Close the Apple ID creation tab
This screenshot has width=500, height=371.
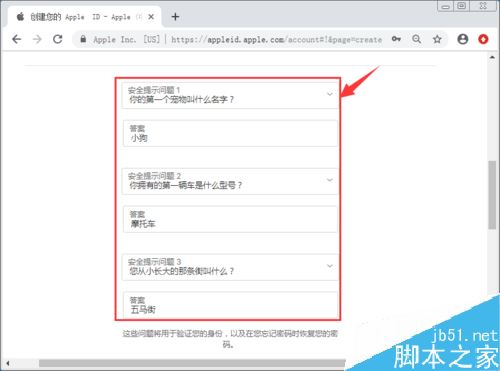[151, 17]
